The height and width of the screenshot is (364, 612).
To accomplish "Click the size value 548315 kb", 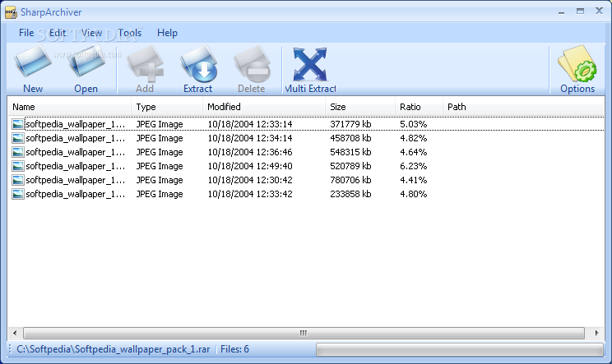I will pyautogui.click(x=350, y=152).
